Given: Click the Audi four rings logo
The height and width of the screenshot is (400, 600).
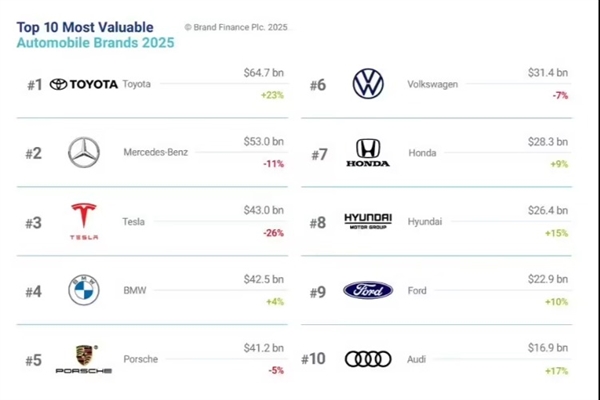Looking at the screenshot, I should click(x=368, y=358).
